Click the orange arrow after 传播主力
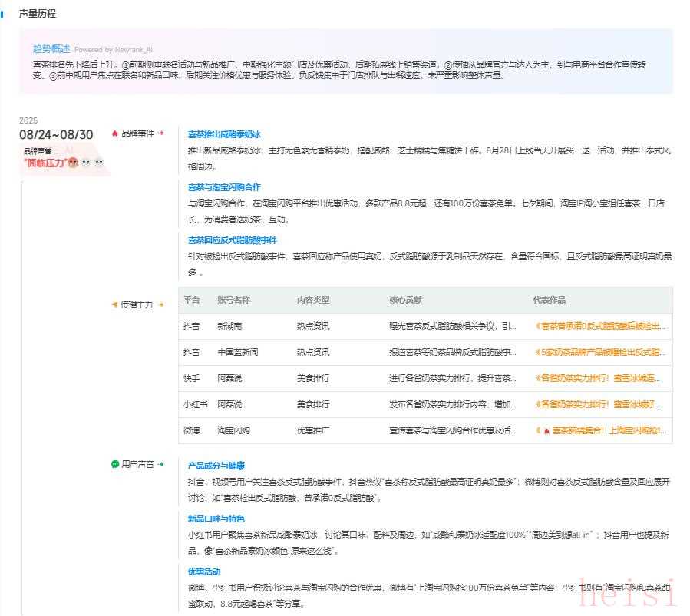This screenshot has height=616, width=690. pos(161,305)
